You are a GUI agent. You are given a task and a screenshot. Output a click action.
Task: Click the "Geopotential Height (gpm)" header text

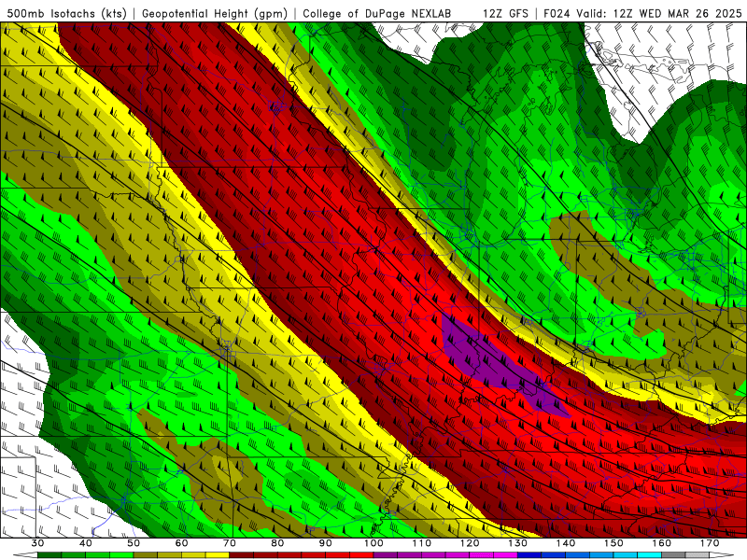tap(215, 13)
